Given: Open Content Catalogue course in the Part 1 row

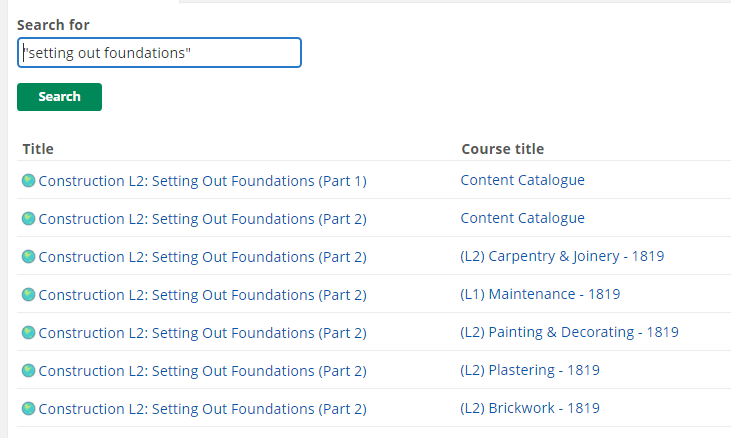Looking at the screenshot, I should pos(522,181).
